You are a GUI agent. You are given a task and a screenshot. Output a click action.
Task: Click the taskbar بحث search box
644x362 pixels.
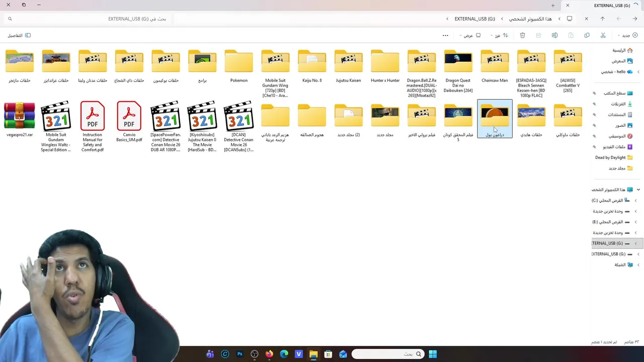[x=387, y=354]
